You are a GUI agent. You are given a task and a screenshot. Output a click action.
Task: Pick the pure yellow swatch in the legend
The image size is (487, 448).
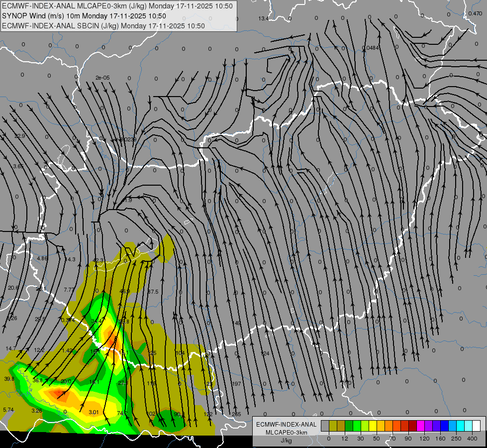(373, 426)
